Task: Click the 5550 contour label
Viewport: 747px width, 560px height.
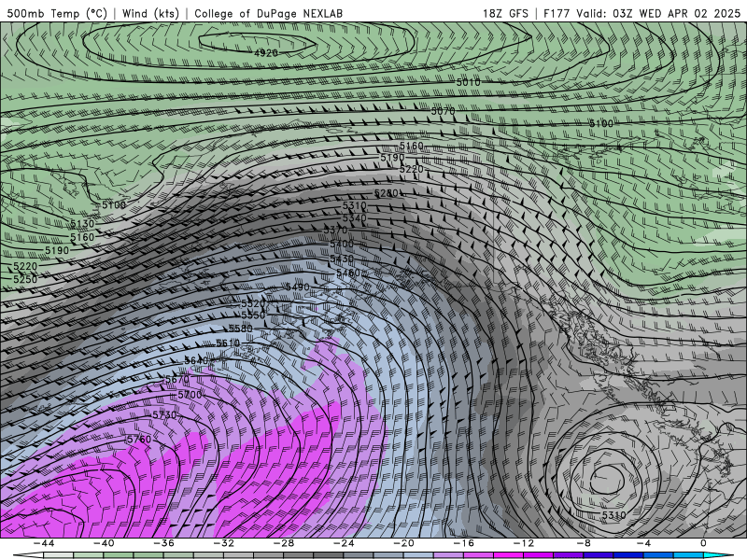Action: coord(253,315)
